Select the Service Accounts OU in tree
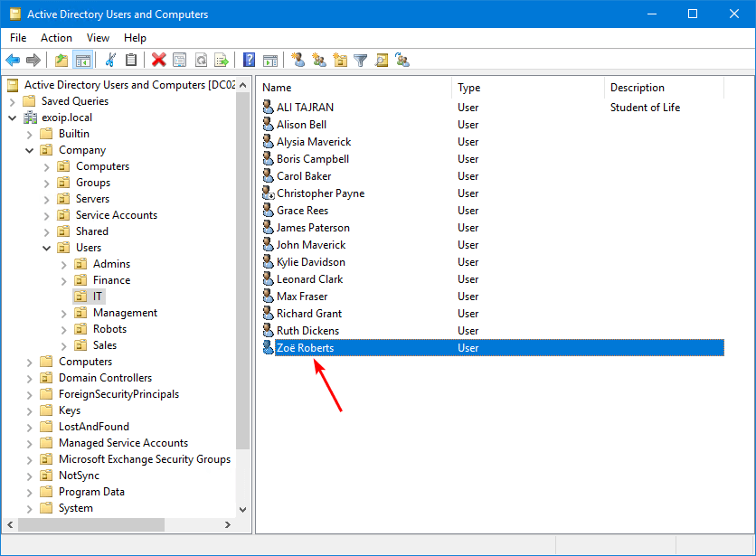The width and height of the screenshot is (756, 556). 116,215
